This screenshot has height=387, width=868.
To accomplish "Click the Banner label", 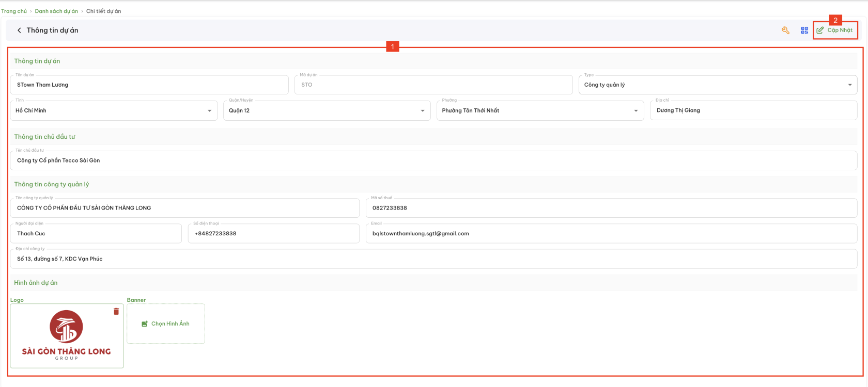I will pos(136,300).
